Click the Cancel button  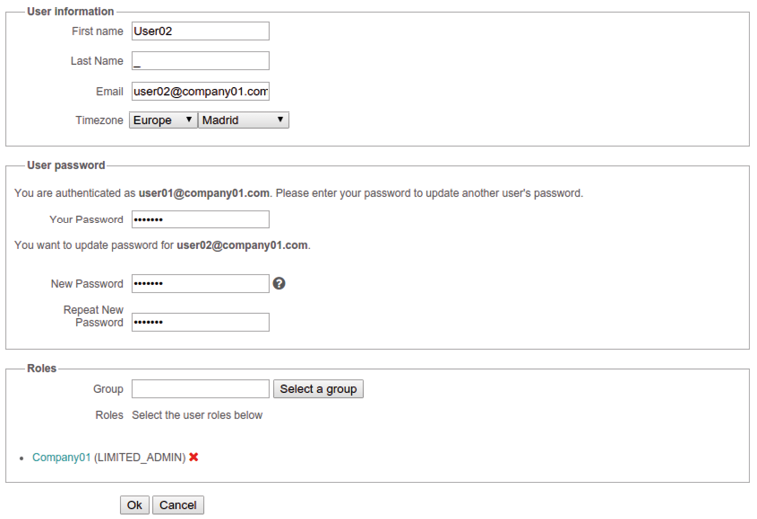tap(178, 505)
